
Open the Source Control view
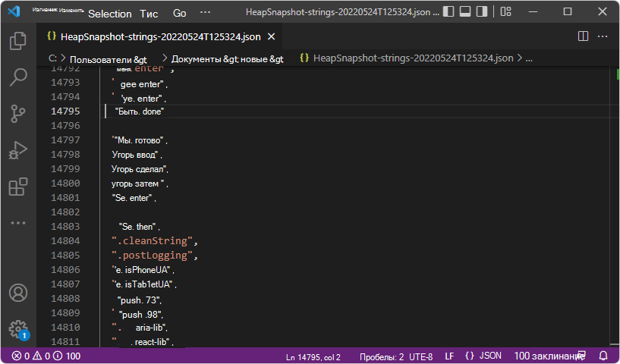17,114
